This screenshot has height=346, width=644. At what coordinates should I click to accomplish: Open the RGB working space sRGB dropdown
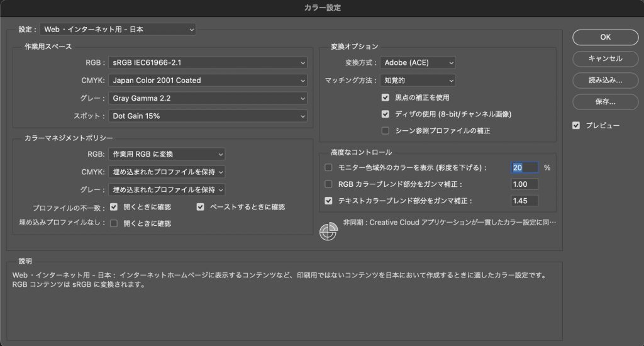[x=208, y=62]
